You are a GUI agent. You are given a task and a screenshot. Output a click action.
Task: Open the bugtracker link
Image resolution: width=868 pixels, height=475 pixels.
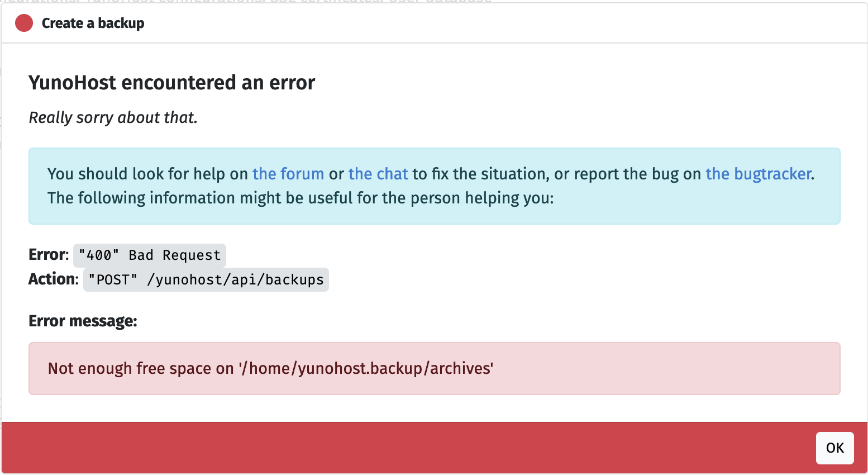(x=759, y=174)
